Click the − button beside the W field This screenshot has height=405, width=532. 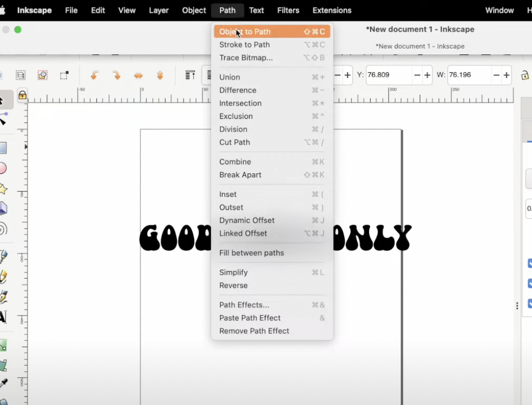click(496, 75)
